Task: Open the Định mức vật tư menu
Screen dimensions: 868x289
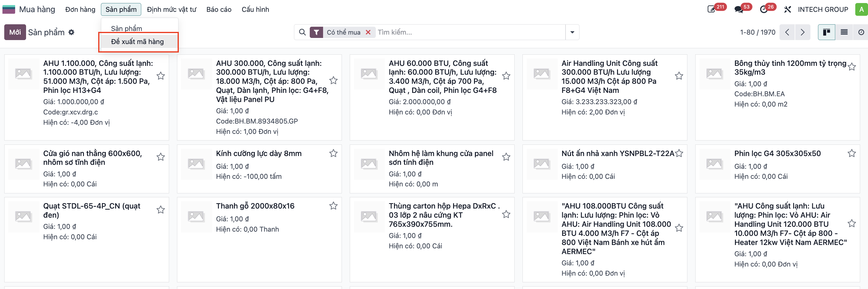Action: tap(171, 9)
